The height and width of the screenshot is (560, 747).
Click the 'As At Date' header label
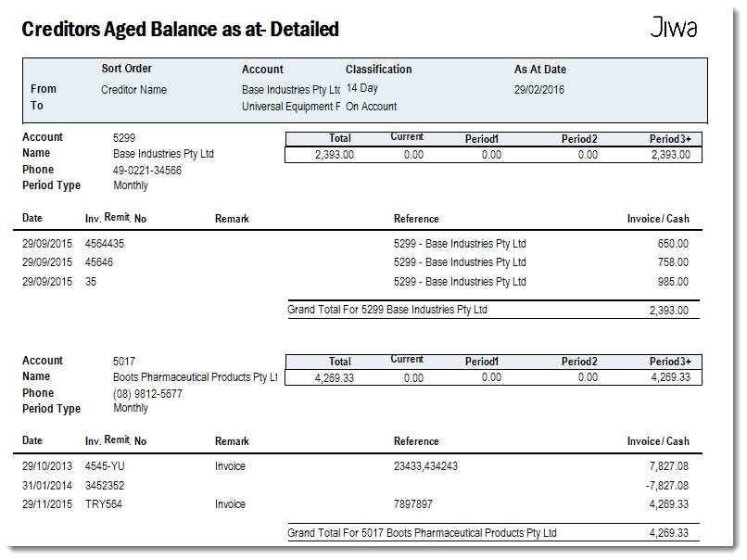(539, 70)
